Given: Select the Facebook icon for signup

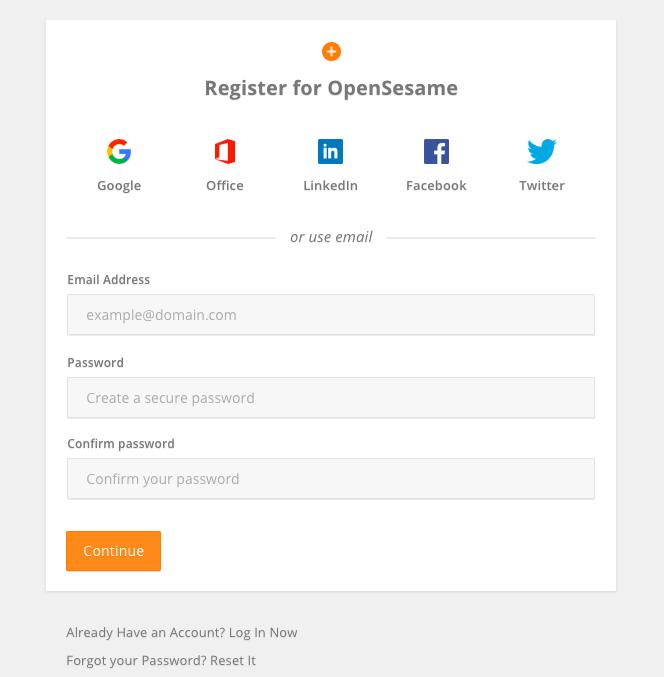Looking at the screenshot, I should point(436,152).
